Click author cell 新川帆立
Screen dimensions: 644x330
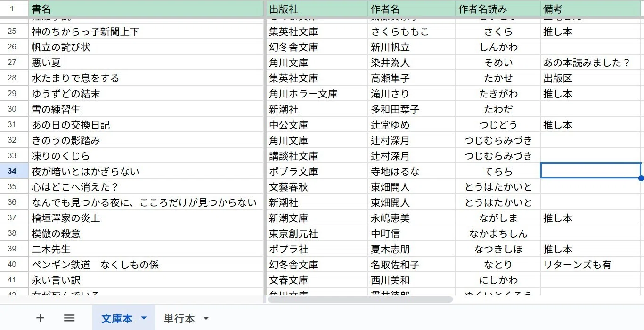412,47
